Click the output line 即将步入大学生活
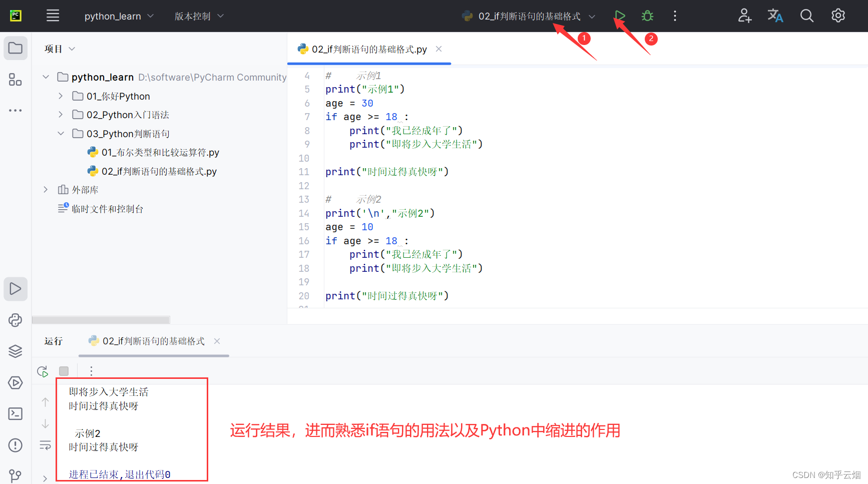 click(109, 392)
